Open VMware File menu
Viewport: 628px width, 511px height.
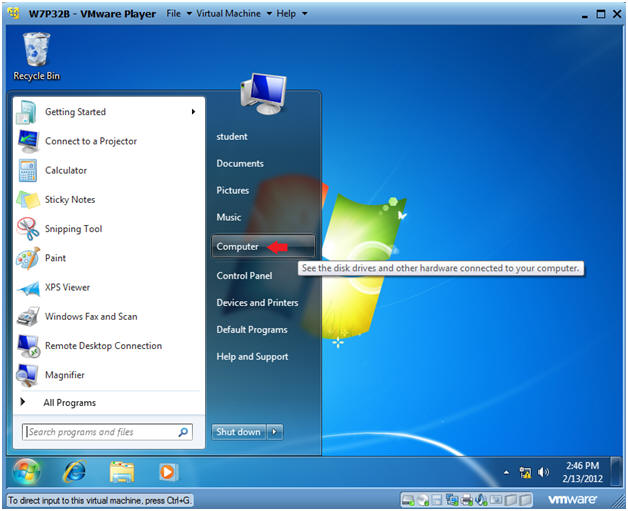(x=179, y=14)
